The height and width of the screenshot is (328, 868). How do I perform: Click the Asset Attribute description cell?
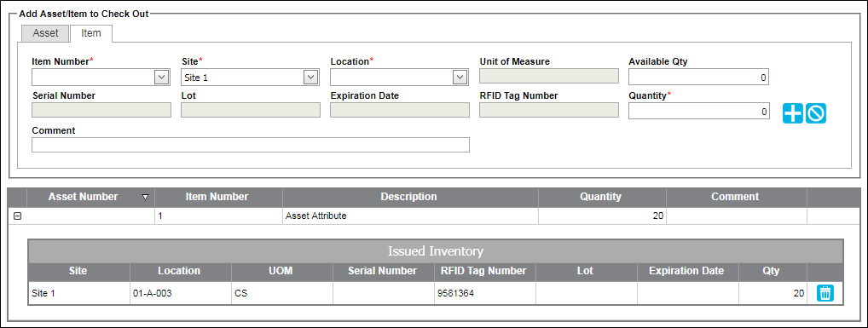410,216
